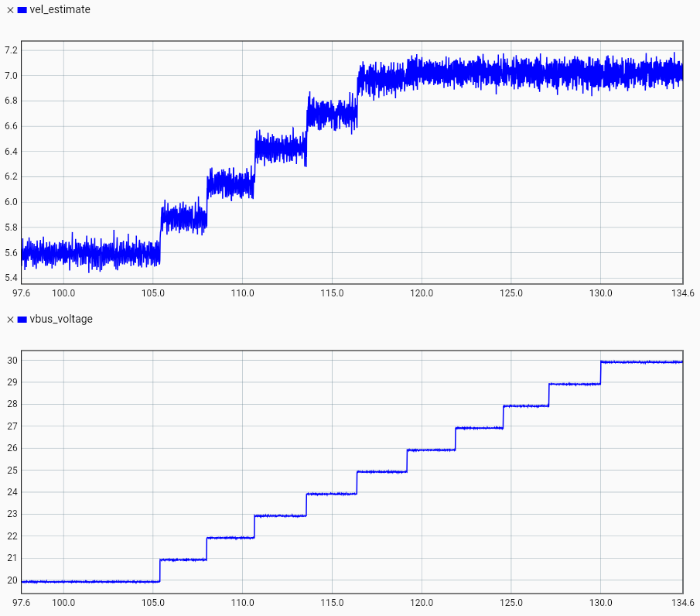The image size is (700, 616).
Task: Select the vbus_voltage legend label
Action: (x=61, y=320)
